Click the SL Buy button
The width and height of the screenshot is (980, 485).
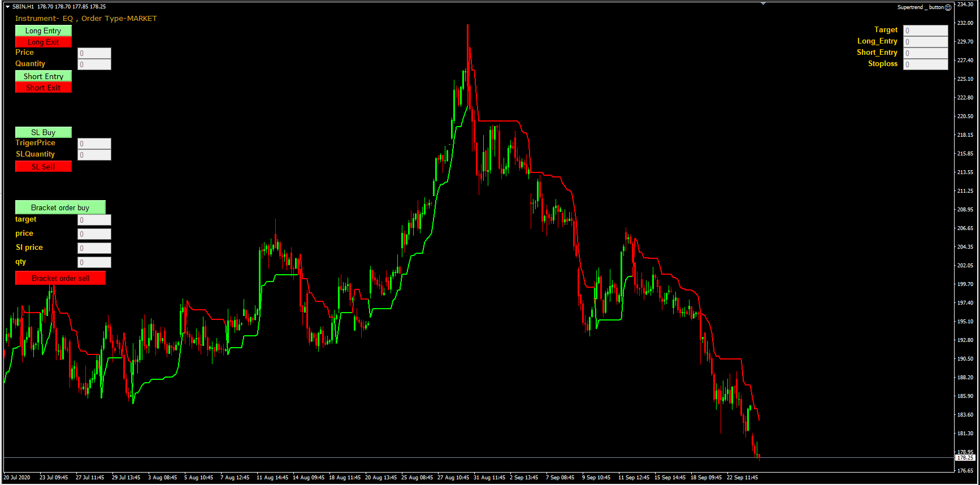[x=44, y=132]
